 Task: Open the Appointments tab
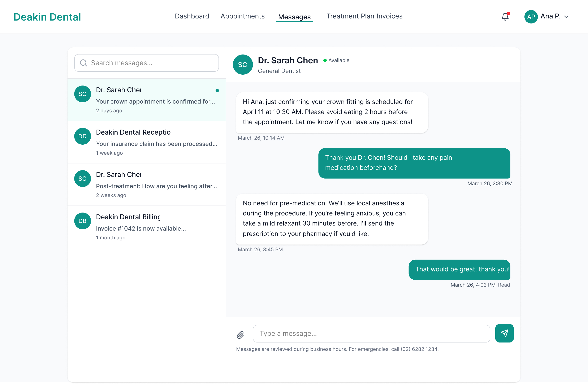pos(242,16)
